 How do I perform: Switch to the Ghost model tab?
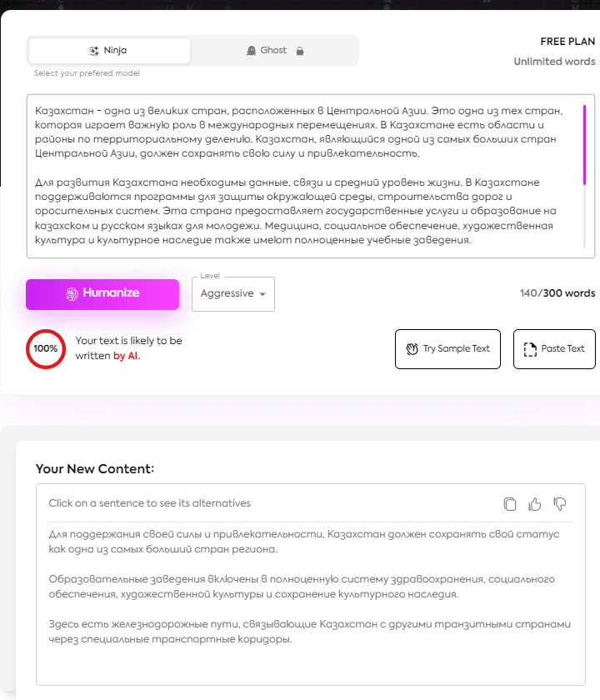[275, 51]
